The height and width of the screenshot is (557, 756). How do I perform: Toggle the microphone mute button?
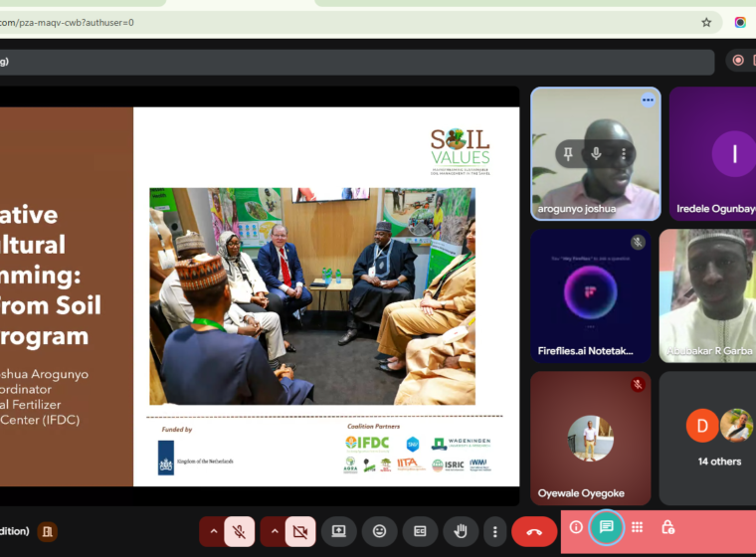(x=240, y=532)
